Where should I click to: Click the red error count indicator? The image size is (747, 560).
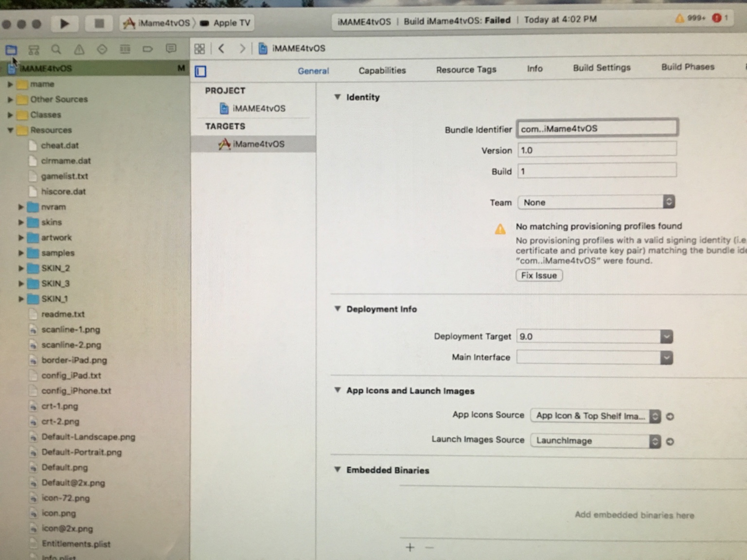pos(720,18)
